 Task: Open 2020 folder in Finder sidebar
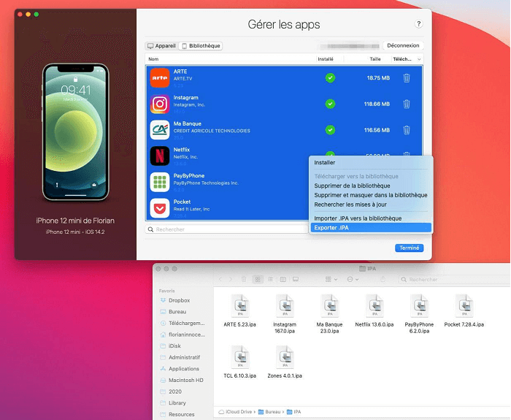(x=171, y=392)
